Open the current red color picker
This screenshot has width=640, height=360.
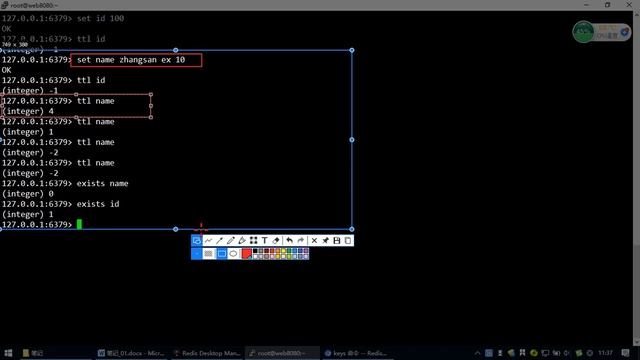click(247, 254)
